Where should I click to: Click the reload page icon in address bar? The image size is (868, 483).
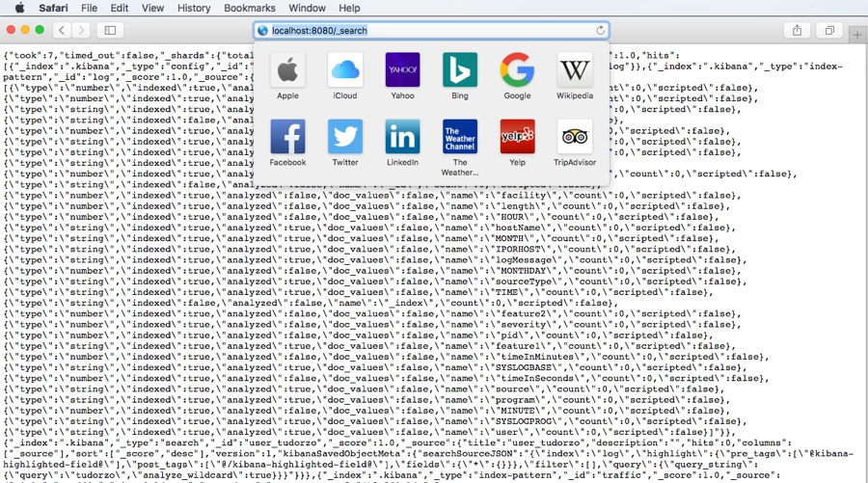pos(600,31)
